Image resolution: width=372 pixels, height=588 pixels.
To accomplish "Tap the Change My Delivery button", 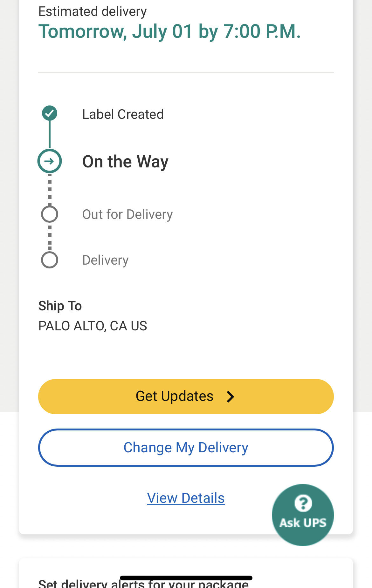I will [x=186, y=448].
